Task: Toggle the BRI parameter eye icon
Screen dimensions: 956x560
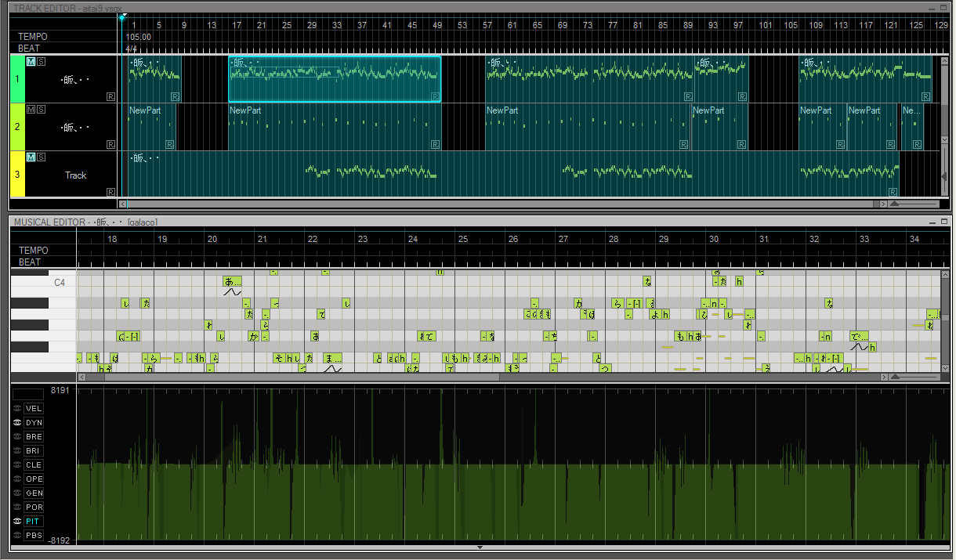Action: click(x=17, y=450)
